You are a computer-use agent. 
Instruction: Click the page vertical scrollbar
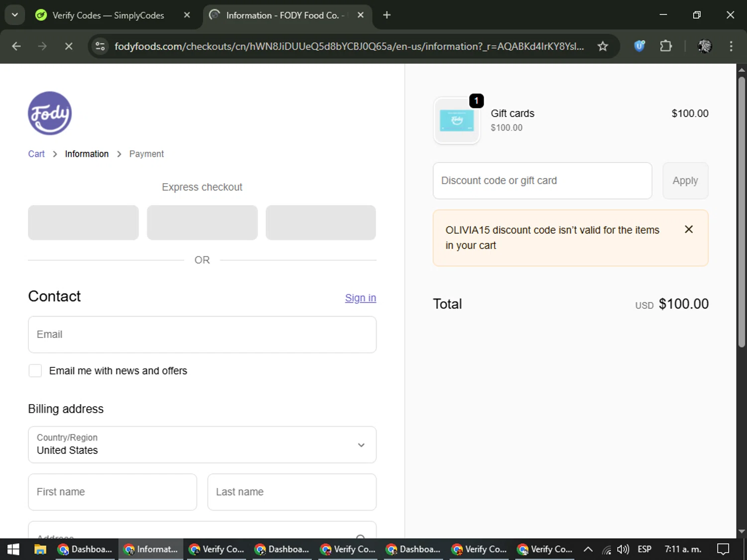coord(742,212)
